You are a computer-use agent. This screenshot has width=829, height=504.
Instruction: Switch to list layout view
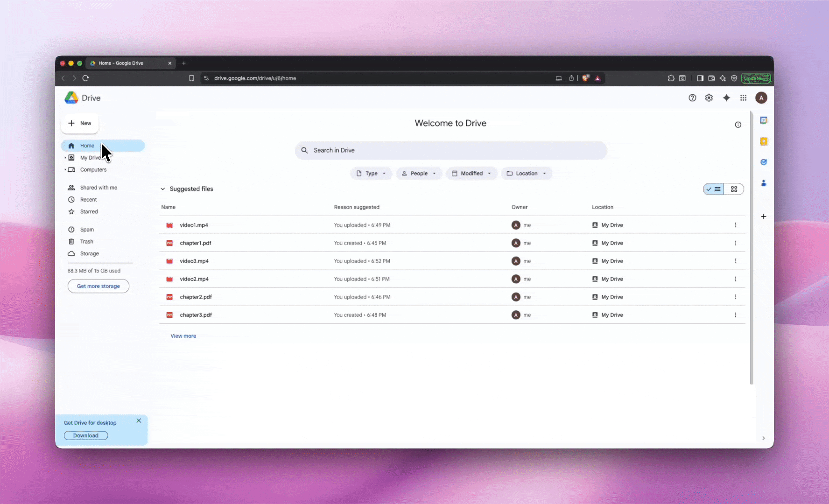[714, 189]
